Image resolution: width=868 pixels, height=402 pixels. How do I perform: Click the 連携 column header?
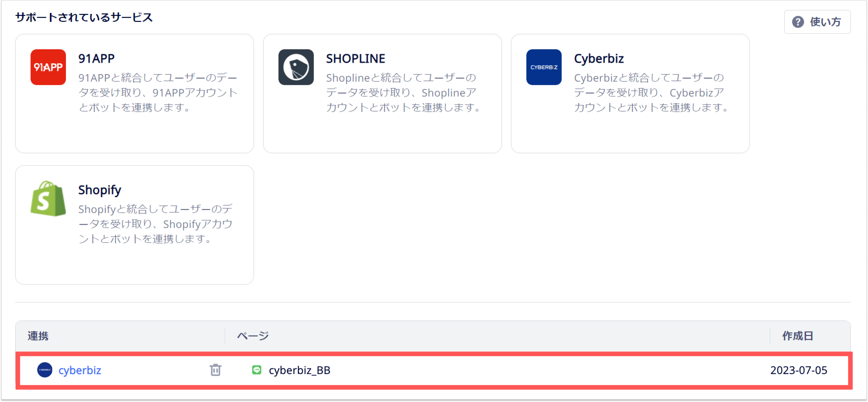pos(38,336)
